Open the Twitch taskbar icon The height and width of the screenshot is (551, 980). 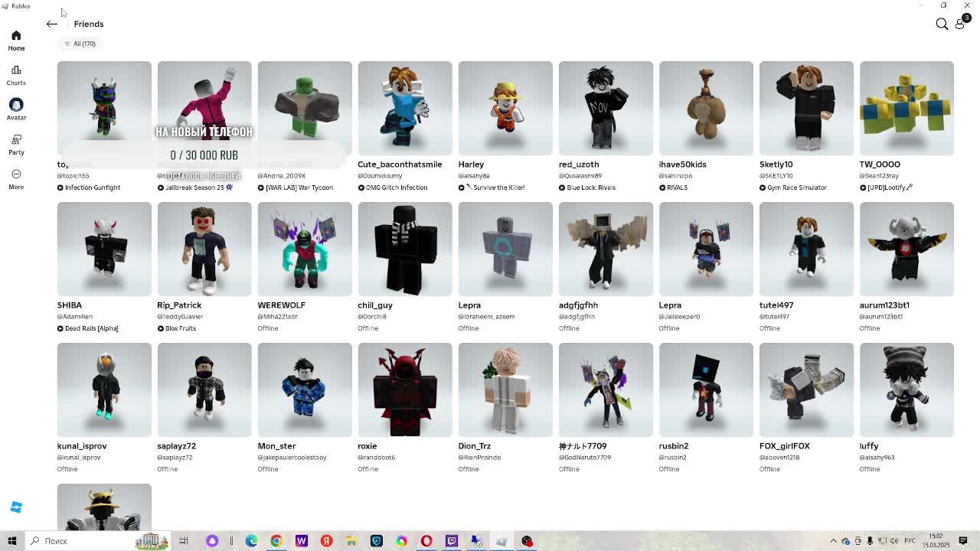(x=452, y=541)
